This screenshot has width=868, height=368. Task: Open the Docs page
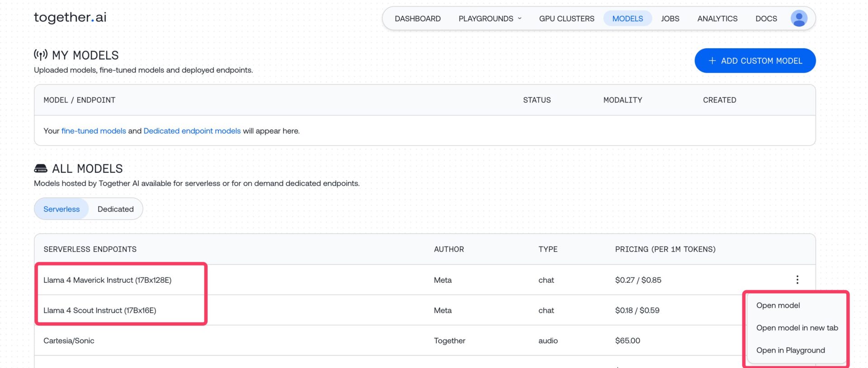[766, 19]
